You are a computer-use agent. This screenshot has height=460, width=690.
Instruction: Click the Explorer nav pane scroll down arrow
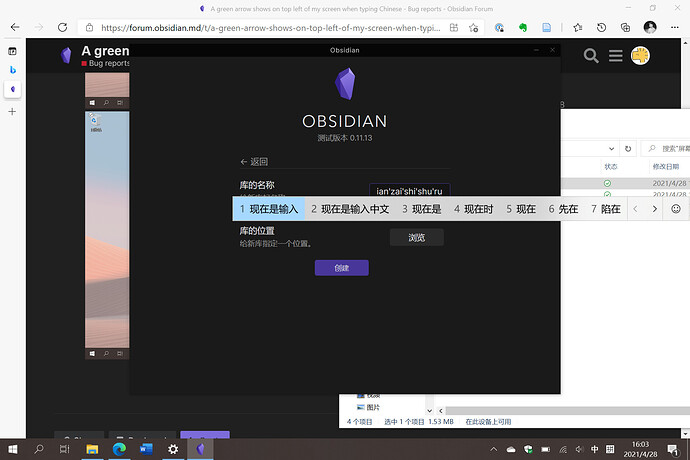click(x=429, y=411)
